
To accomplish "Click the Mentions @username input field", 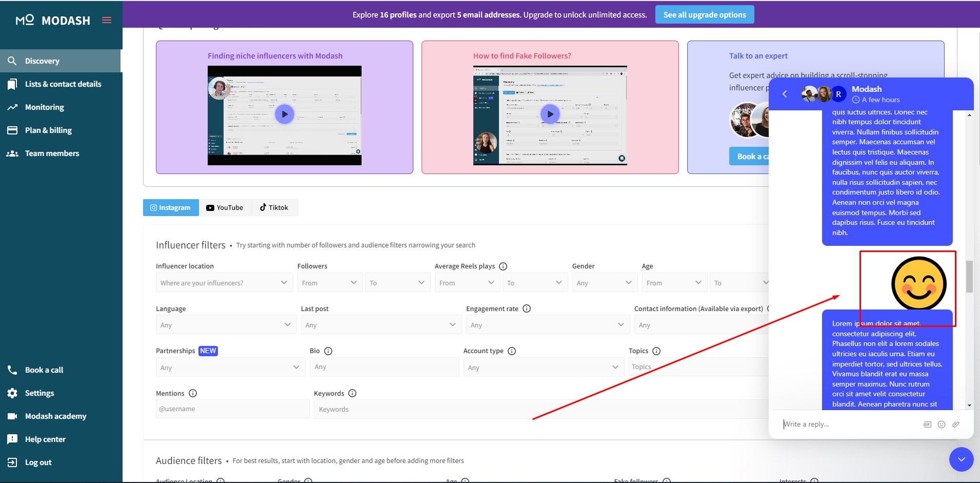I will click(233, 409).
